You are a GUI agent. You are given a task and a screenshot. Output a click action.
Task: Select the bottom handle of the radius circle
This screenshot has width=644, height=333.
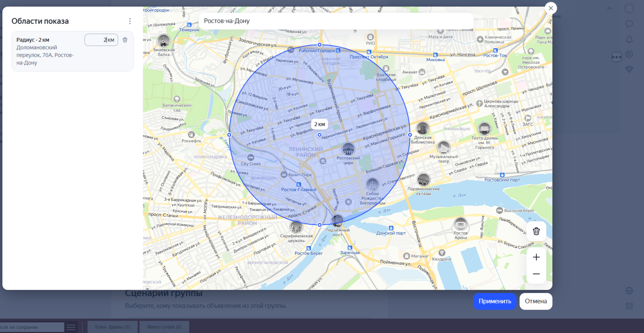coord(320,225)
